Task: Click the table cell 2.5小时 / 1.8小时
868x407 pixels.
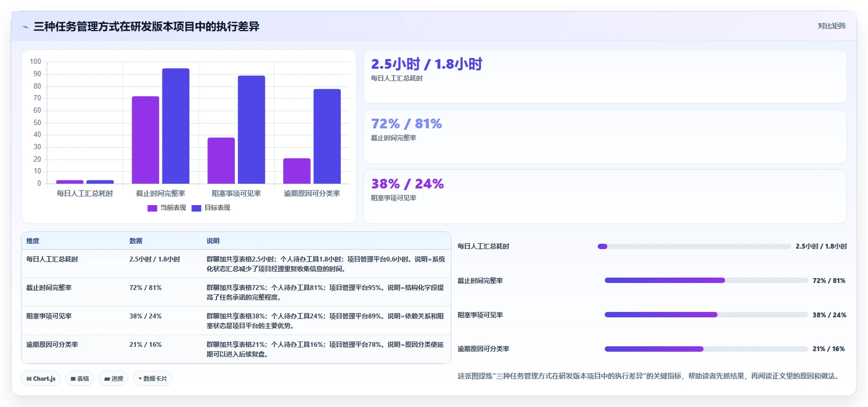Action: pos(154,259)
